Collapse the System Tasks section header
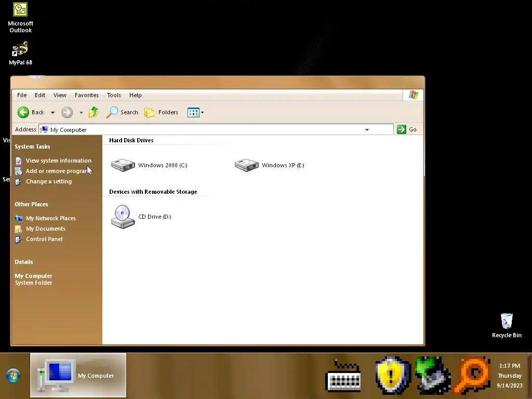532x399 pixels. [x=32, y=147]
